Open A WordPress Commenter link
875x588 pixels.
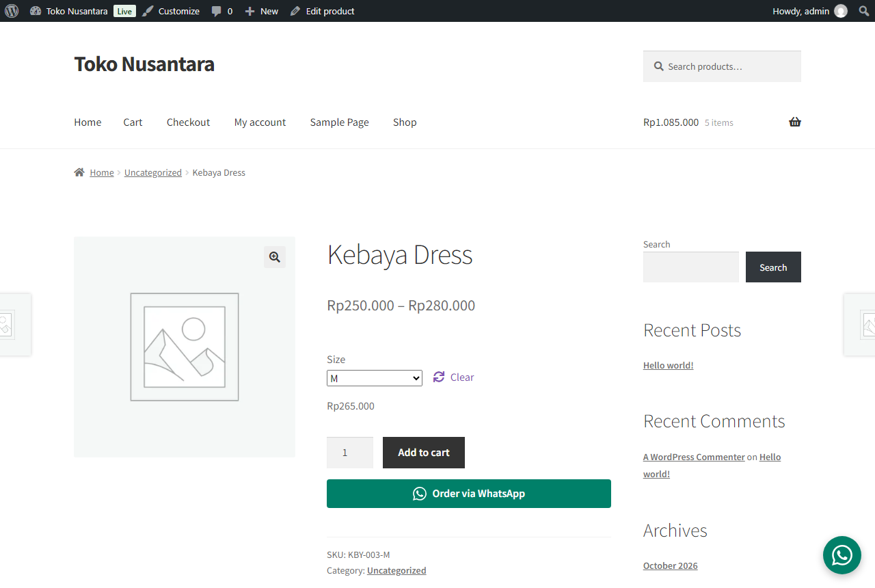click(694, 457)
